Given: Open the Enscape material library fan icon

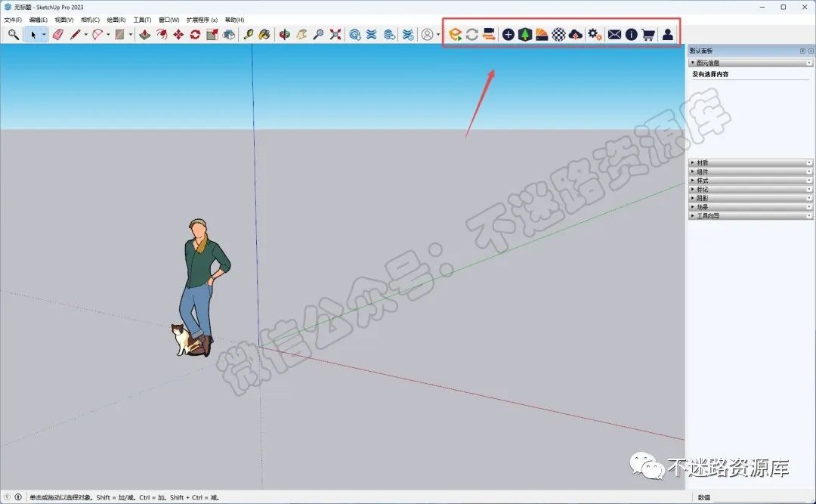Looking at the screenshot, I should pos(542,34).
